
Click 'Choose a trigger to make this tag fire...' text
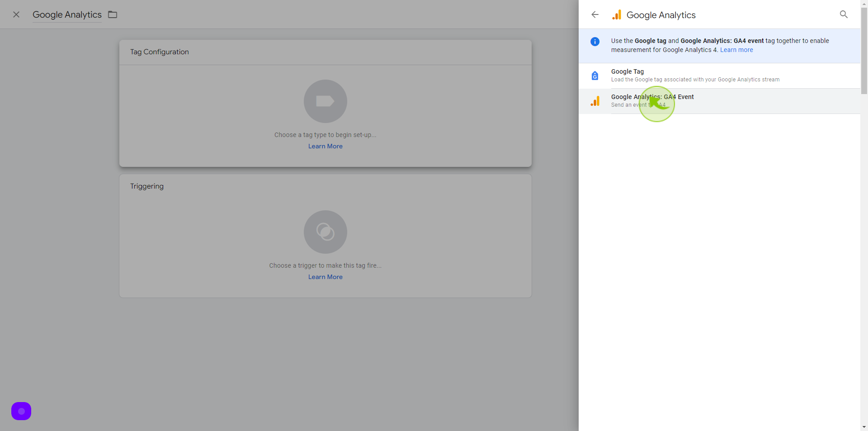(325, 265)
